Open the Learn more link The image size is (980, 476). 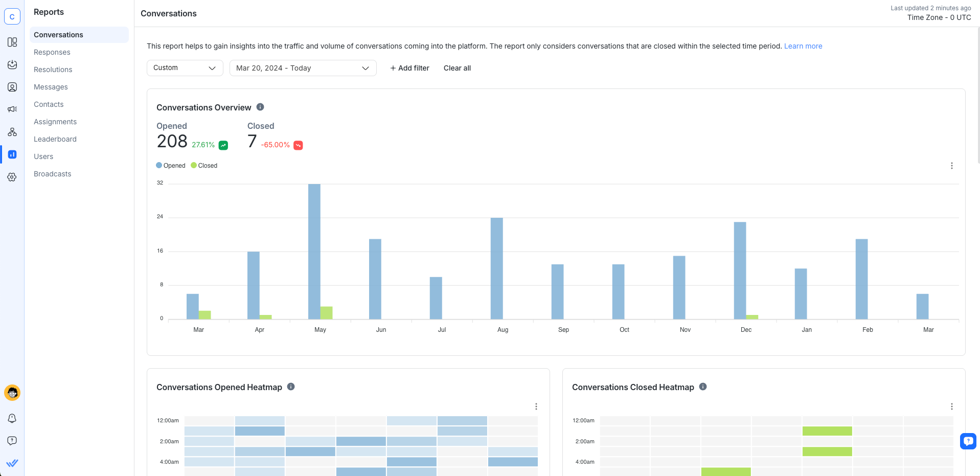803,46
